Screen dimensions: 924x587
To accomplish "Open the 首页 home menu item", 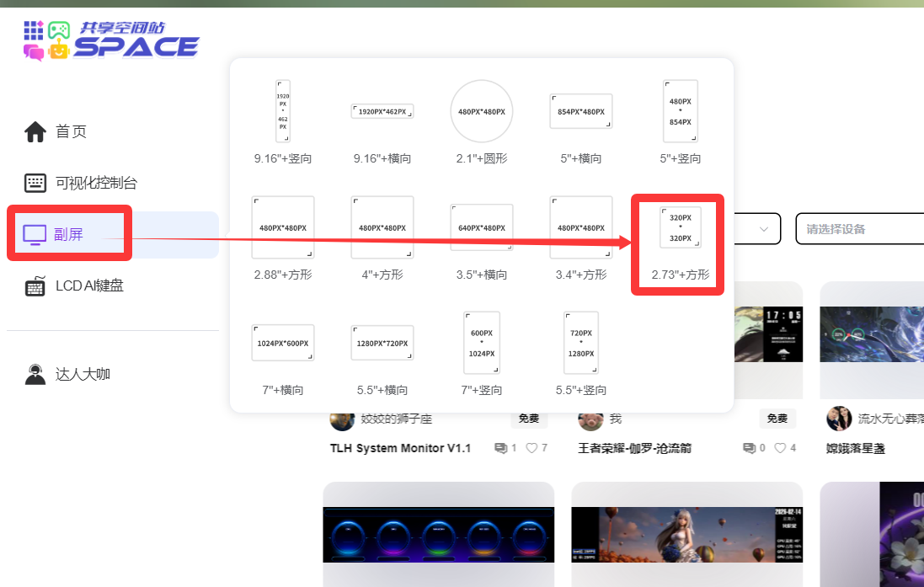I will click(x=71, y=132).
